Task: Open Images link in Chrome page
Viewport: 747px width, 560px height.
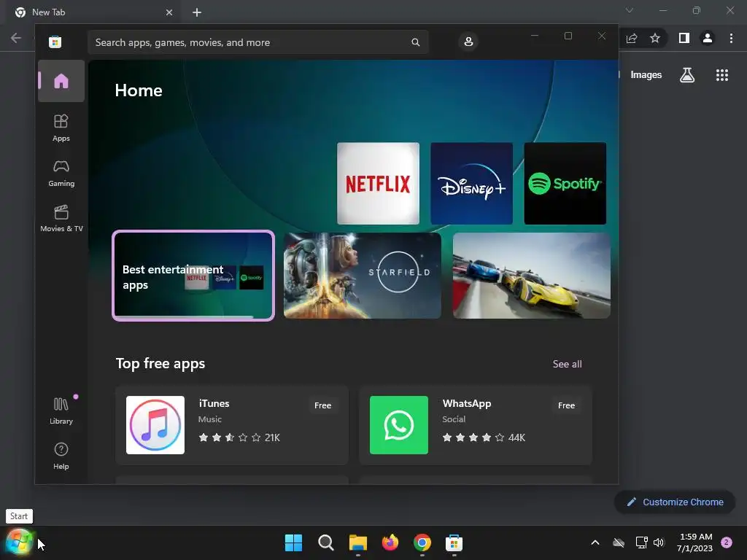Action: (x=646, y=75)
